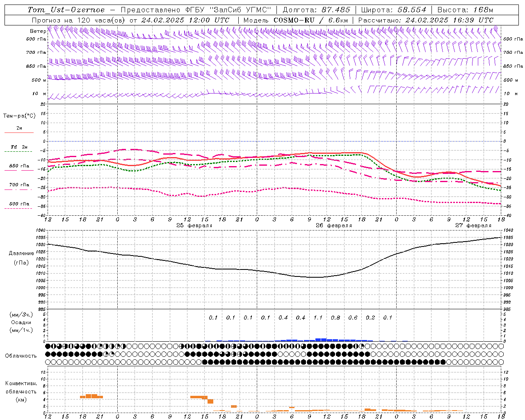Click the 'Модель COSMO-RU / 6.6км' text
The height and width of the screenshot is (420, 525).
coord(296,20)
